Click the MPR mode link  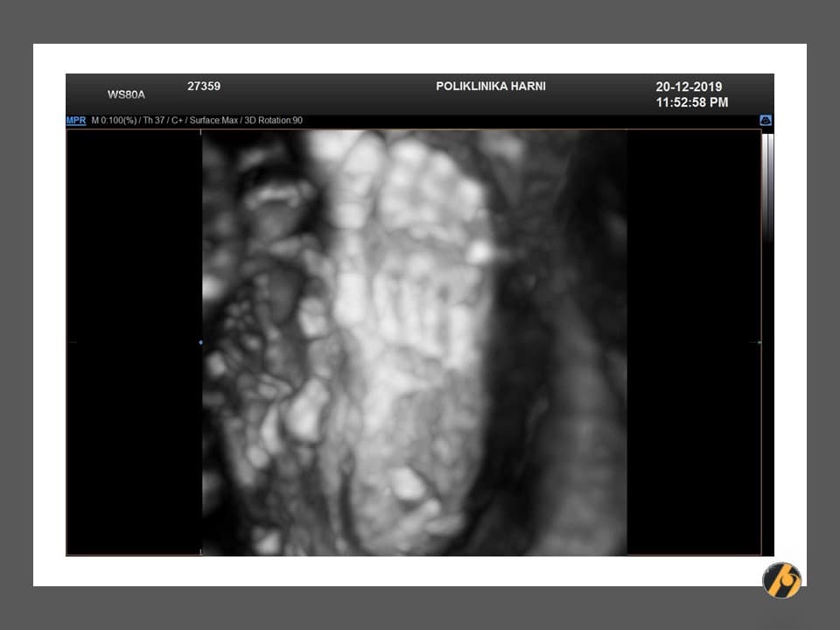point(76,120)
